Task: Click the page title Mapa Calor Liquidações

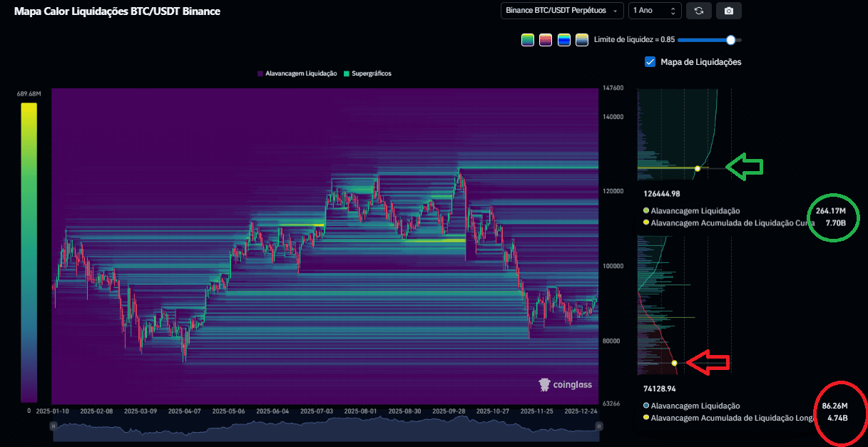Action: [x=117, y=11]
